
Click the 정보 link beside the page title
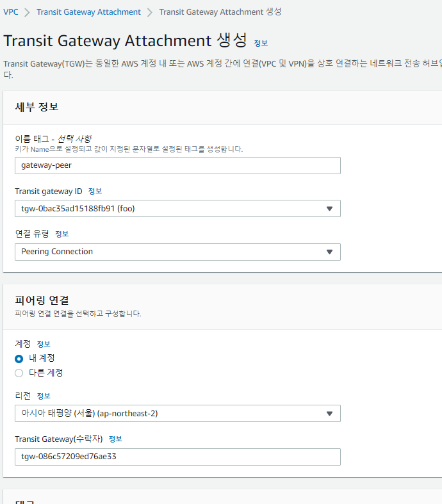[261, 43]
